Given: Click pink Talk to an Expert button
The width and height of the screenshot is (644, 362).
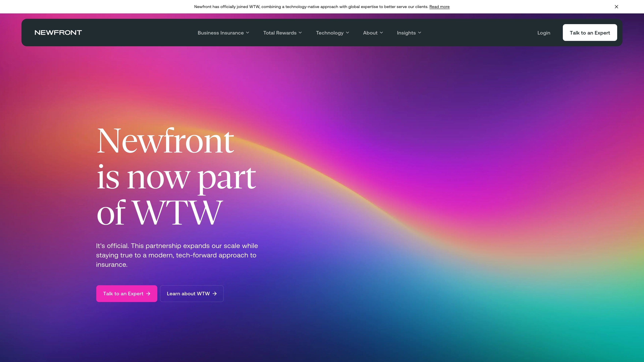Looking at the screenshot, I should 126,294.
